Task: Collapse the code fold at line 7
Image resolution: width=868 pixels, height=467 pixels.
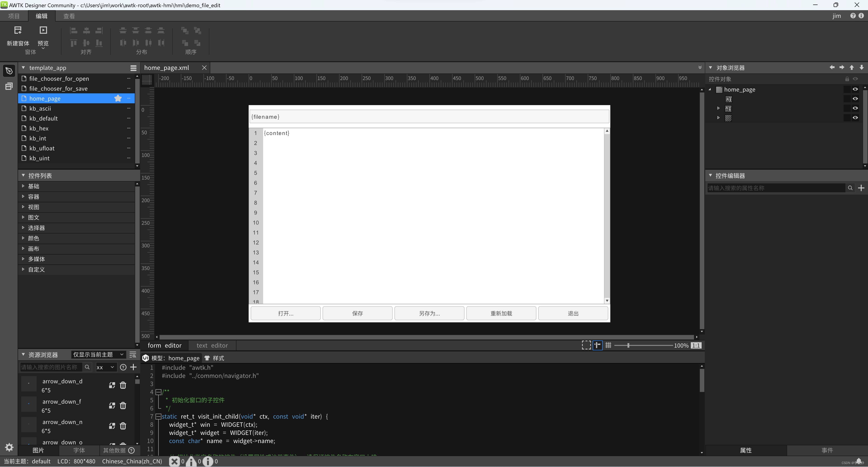Action: [158, 416]
